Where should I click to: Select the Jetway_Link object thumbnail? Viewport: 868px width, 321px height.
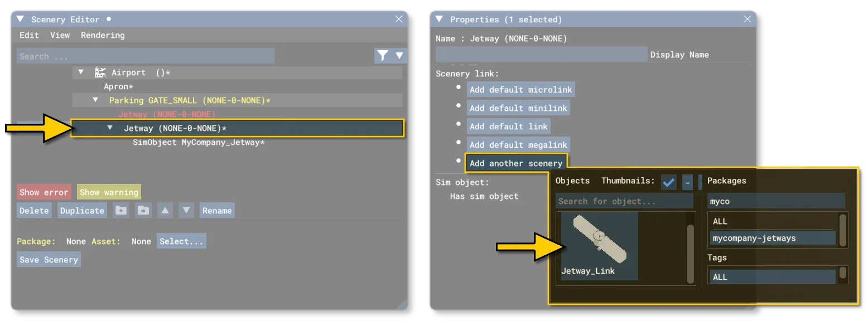600,246
